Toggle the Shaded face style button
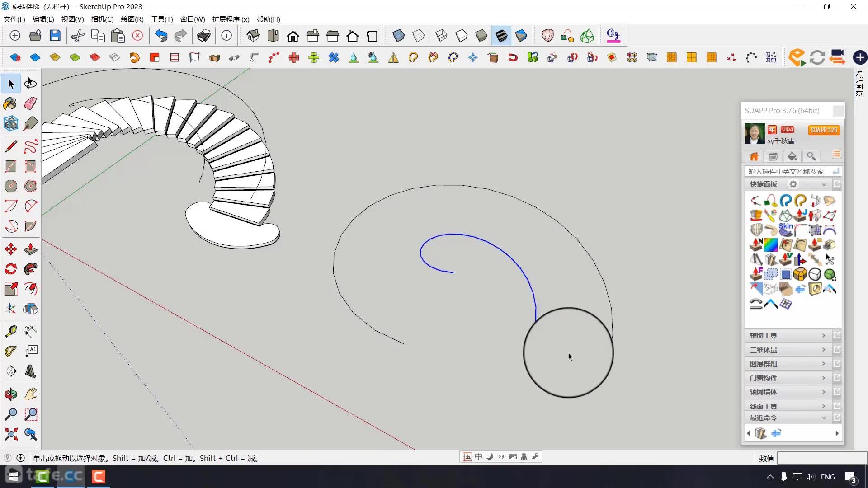Viewport: 868px width, 488px height. [x=481, y=36]
